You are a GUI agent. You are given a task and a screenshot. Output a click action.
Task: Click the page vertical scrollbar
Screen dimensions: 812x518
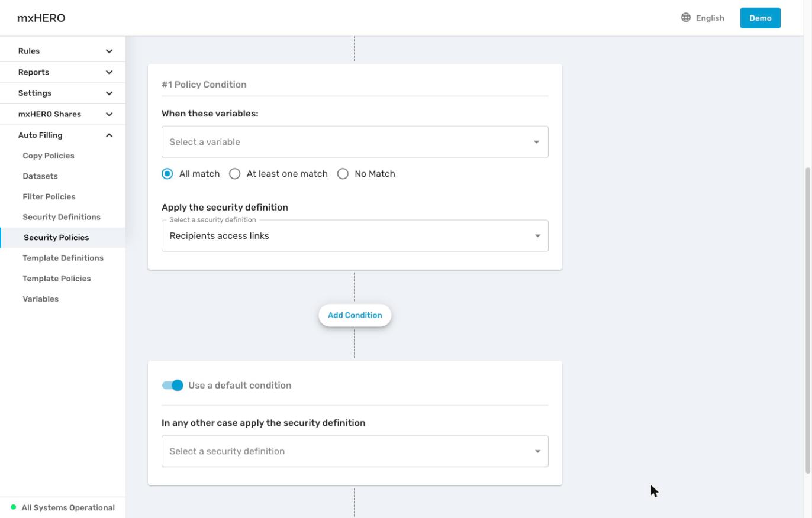click(x=808, y=320)
